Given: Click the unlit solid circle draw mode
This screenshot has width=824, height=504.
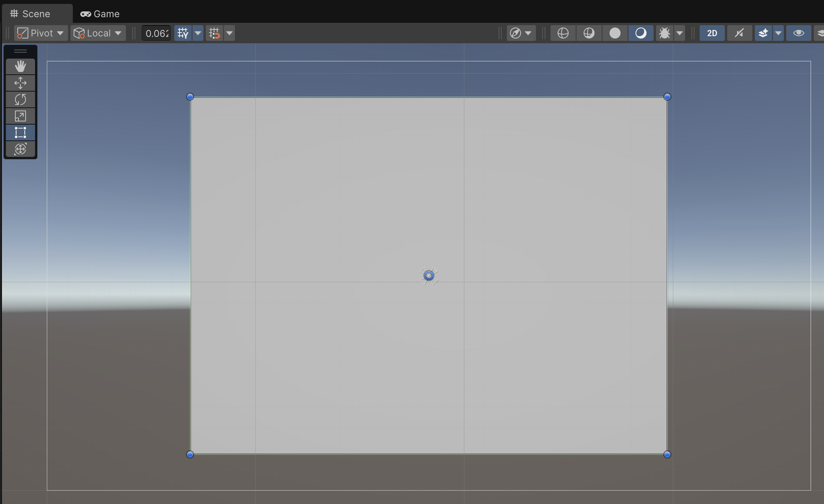Looking at the screenshot, I should pyautogui.click(x=615, y=33).
